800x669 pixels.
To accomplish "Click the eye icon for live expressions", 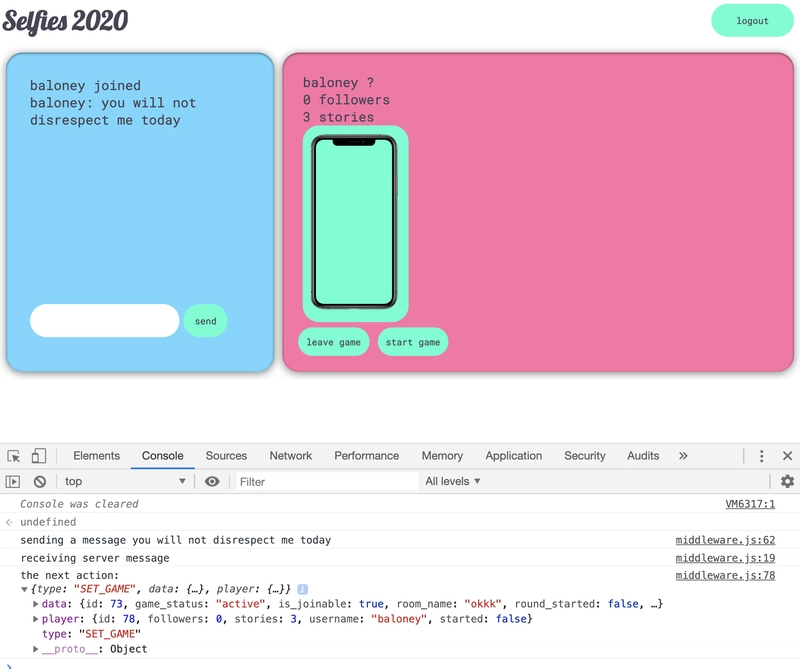I will click(x=212, y=482).
